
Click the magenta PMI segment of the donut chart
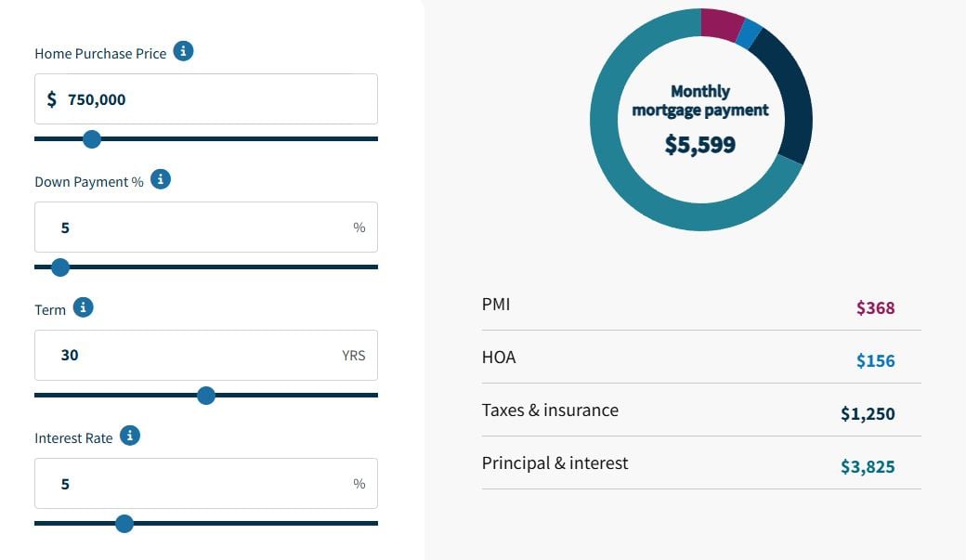pos(722,24)
